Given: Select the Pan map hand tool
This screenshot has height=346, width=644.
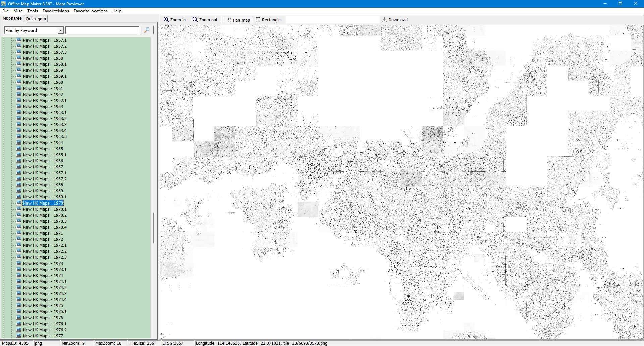Looking at the screenshot, I should point(229,20).
